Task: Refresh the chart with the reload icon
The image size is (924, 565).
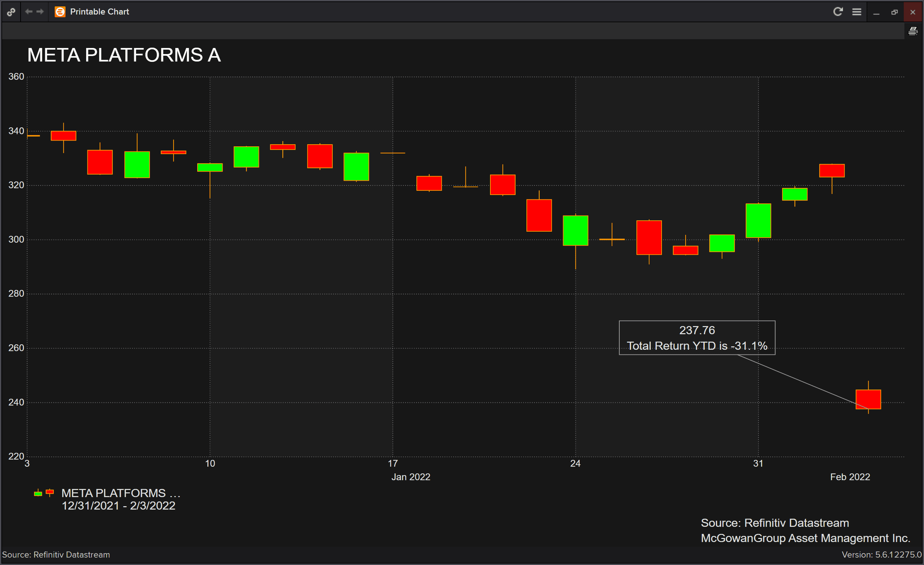Action: point(838,11)
